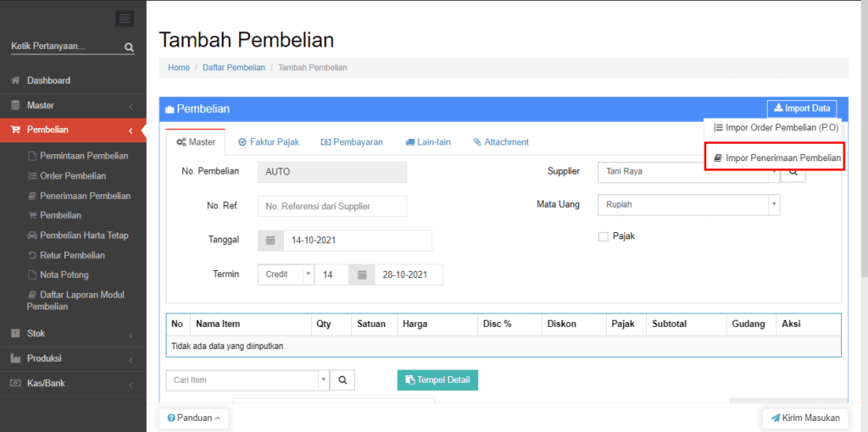Click the Produksi factory icon in sidebar
The width and height of the screenshot is (868, 432).
[x=15, y=358]
